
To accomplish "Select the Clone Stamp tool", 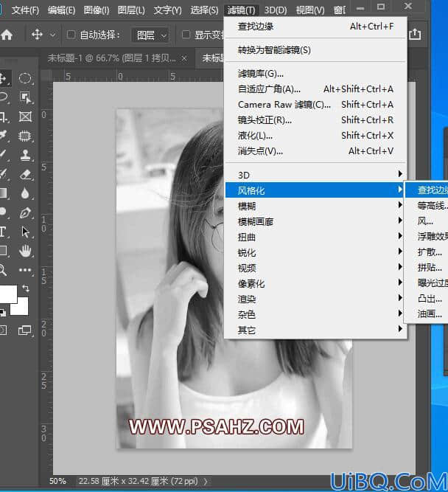I will (25, 155).
